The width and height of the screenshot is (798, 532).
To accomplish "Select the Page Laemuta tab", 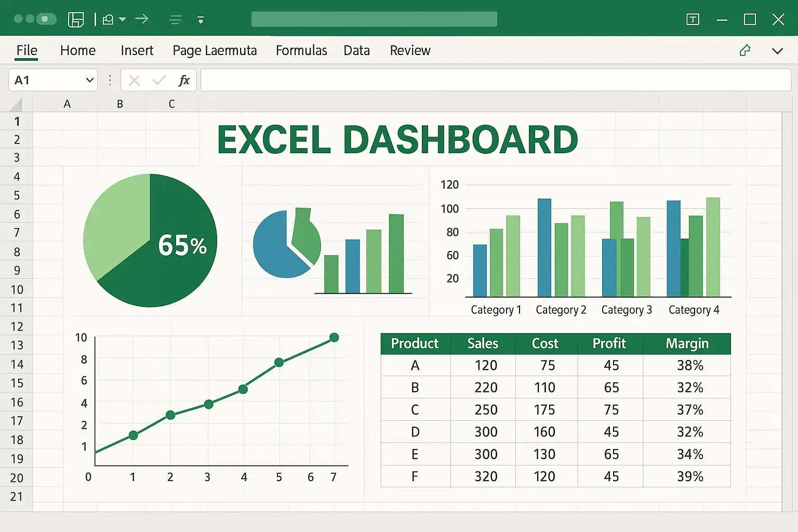I will tap(215, 50).
